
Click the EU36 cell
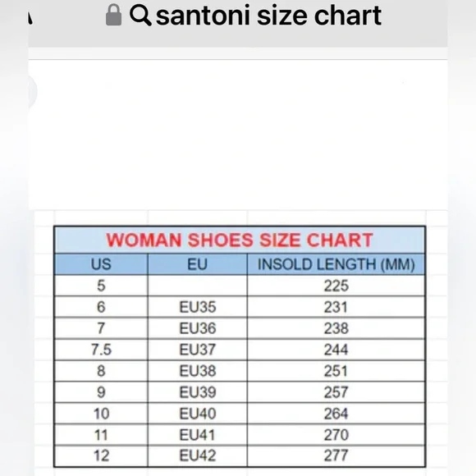(197, 328)
